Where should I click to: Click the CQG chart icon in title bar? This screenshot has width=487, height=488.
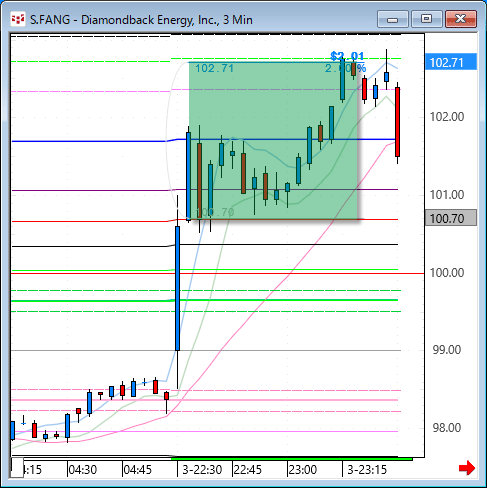(x=18, y=19)
